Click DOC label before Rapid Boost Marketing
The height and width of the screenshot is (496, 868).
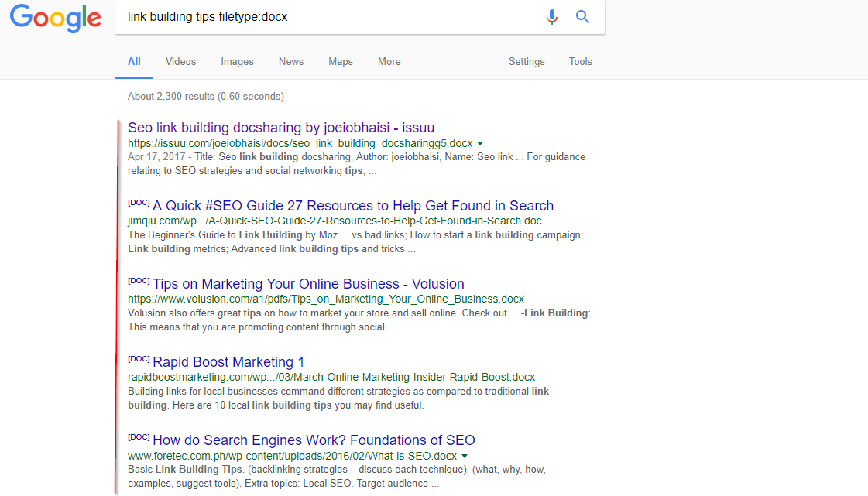click(x=139, y=359)
